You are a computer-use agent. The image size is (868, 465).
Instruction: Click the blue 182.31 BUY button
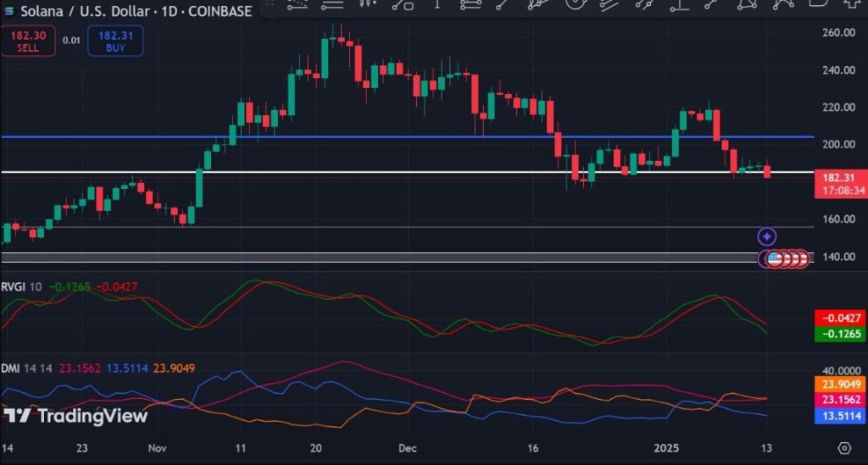pos(115,41)
